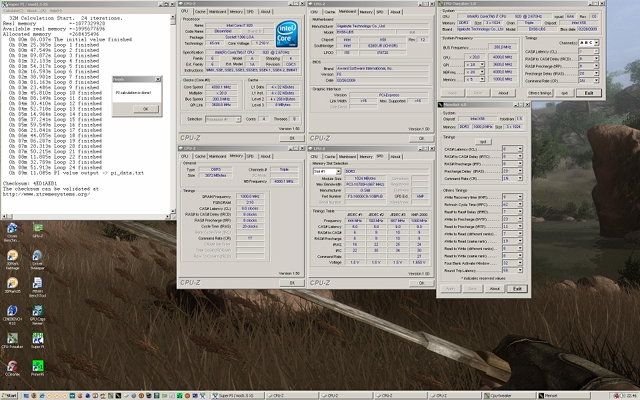Select the GPU Caps Viewer desktop icon
This screenshot has height=400, width=640.
(x=37, y=309)
